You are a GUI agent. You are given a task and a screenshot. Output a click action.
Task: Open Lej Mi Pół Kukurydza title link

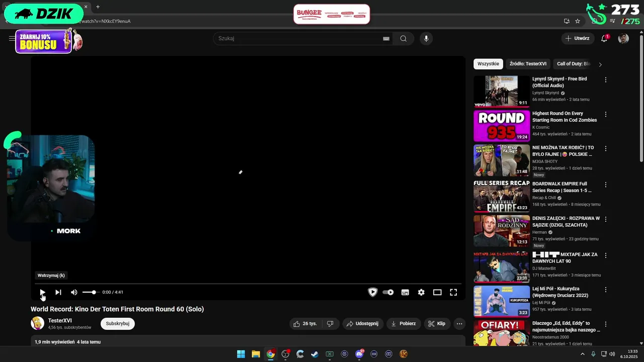pos(562,292)
